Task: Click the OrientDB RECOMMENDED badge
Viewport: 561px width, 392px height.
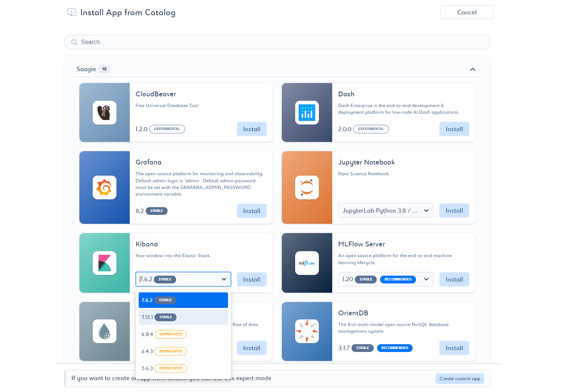Action: pos(395,348)
